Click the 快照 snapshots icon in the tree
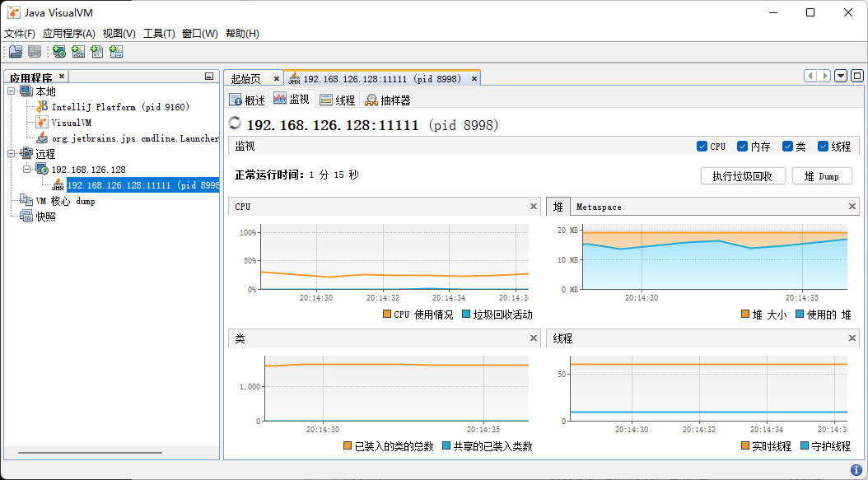Image resolution: width=868 pixels, height=480 pixels. [x=26, y=217]
